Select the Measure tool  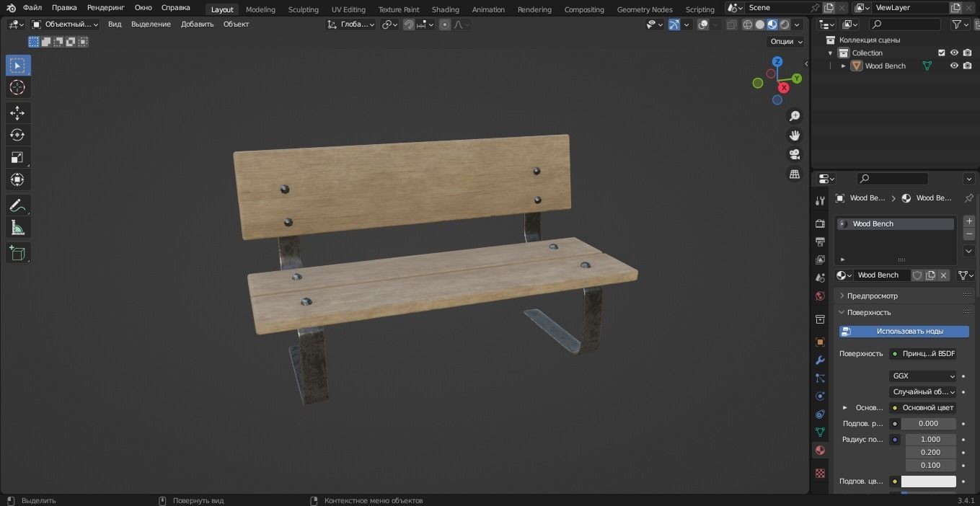[18, 228]
